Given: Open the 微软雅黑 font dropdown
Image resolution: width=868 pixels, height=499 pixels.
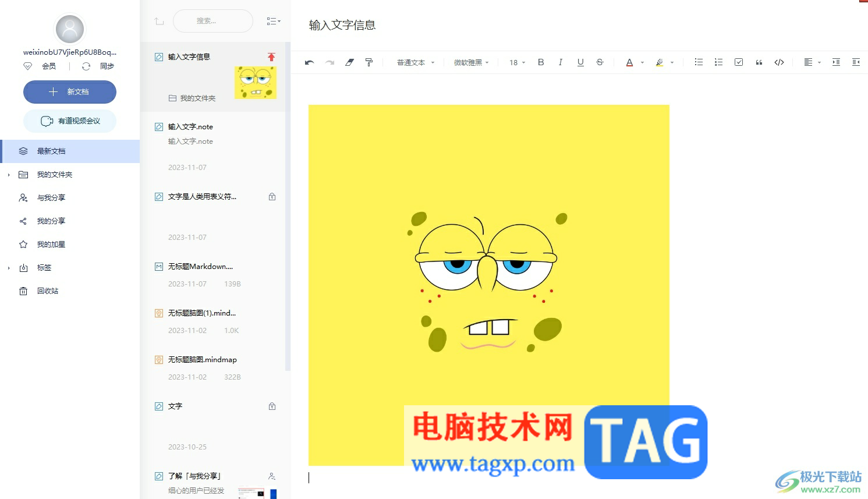Looking at the screenshot, I should coord(471,63).
